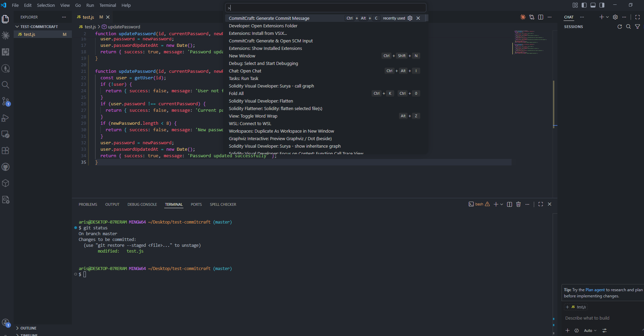644x336 pixels.
Task: Click the add context plus in chat input
Action: (568, 331)
